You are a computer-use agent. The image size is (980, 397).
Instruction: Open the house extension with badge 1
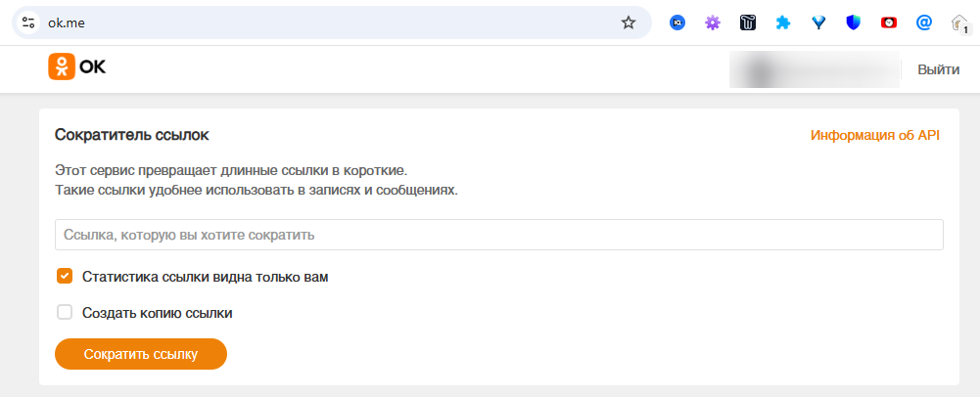959,23
